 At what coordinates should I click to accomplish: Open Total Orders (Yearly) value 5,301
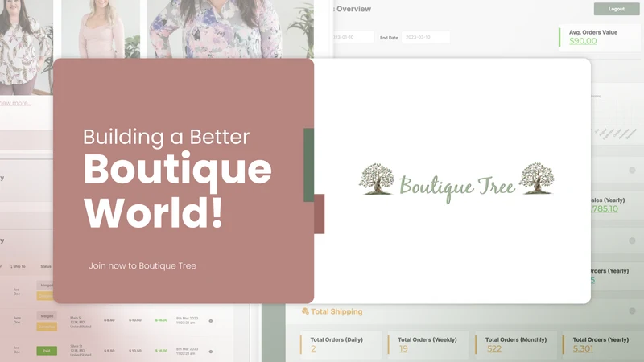point(583,349)
